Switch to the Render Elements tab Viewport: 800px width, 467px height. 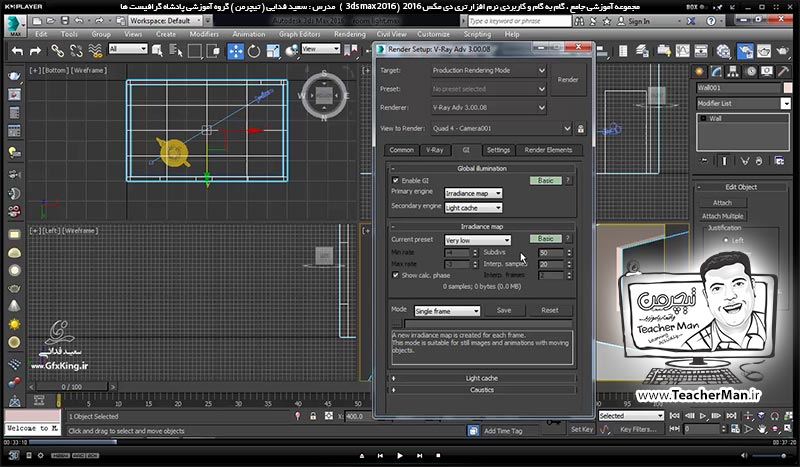[548, 150]
